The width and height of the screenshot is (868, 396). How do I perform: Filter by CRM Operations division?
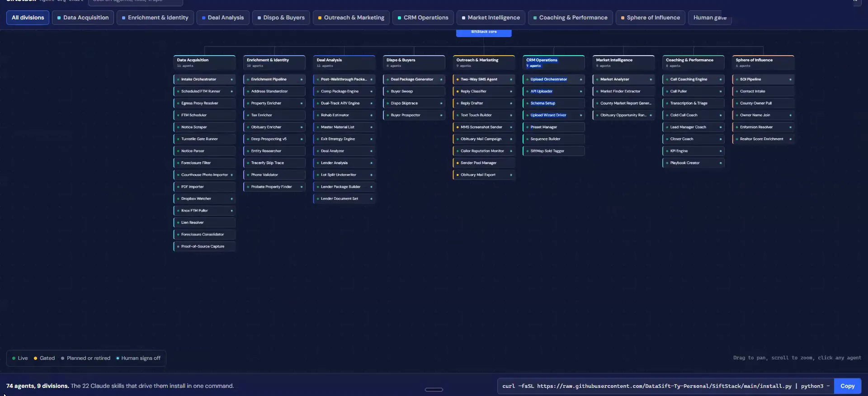pyautogui.click(x=423, y=18)
